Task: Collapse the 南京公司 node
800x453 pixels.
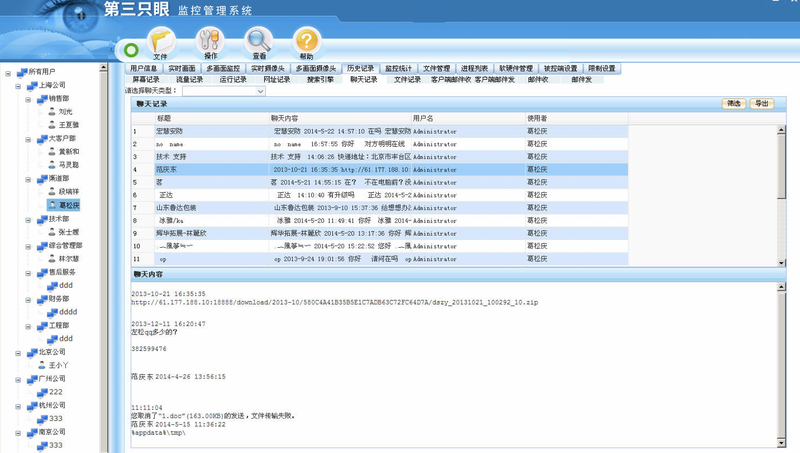Action: point(18,433)
